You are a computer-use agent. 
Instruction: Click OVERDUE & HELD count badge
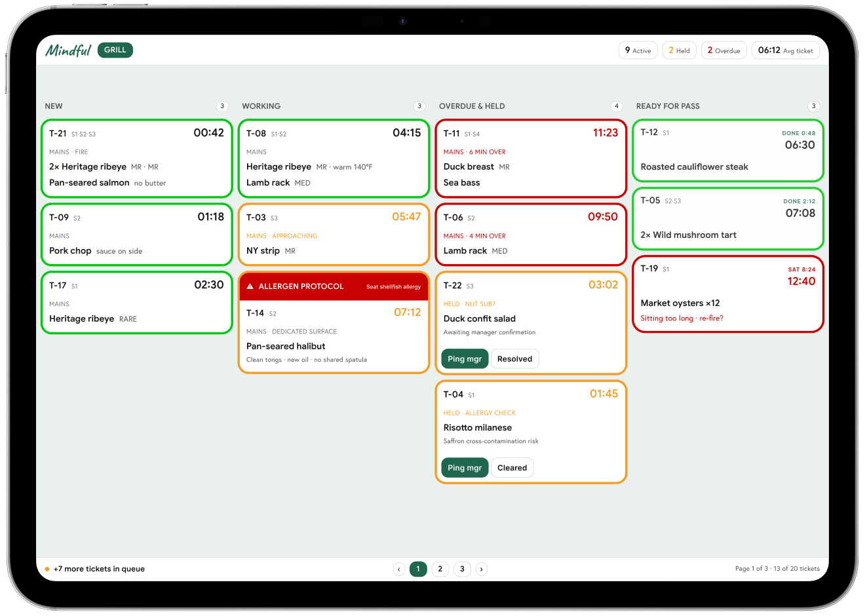pos(617,106)
